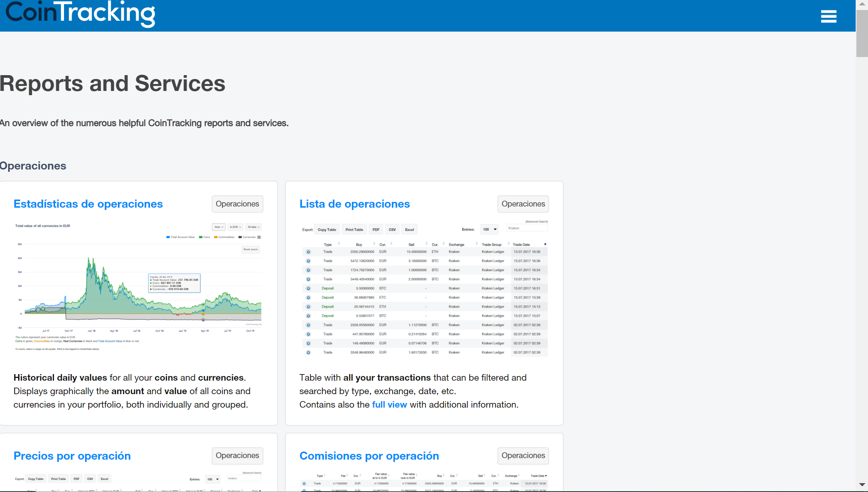Click the chart hamburger icon beside the Currencies legend

coord(259,237)
